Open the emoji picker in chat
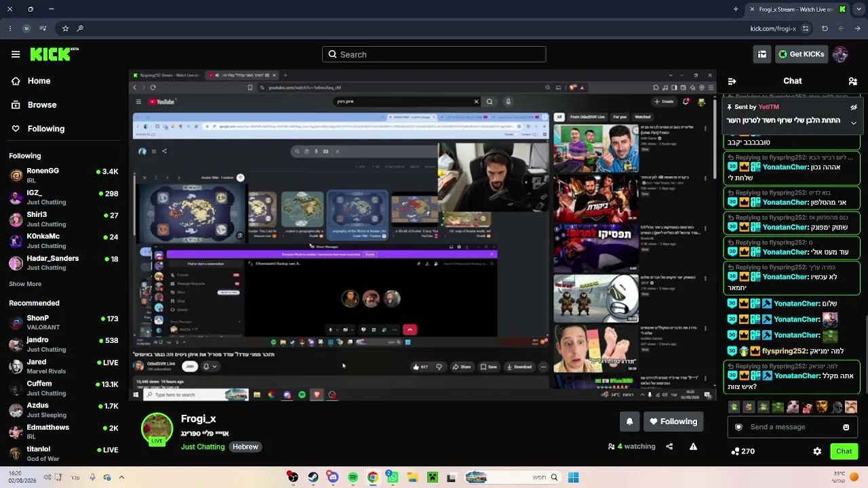Screen dimensions: 868x488 [846, 427]
